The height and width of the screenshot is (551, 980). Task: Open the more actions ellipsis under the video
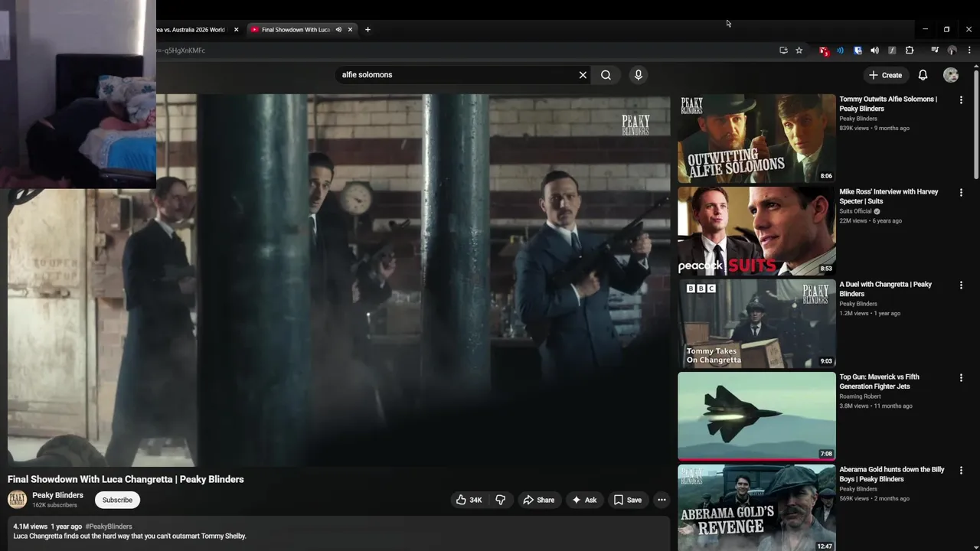tap(661, 500)
